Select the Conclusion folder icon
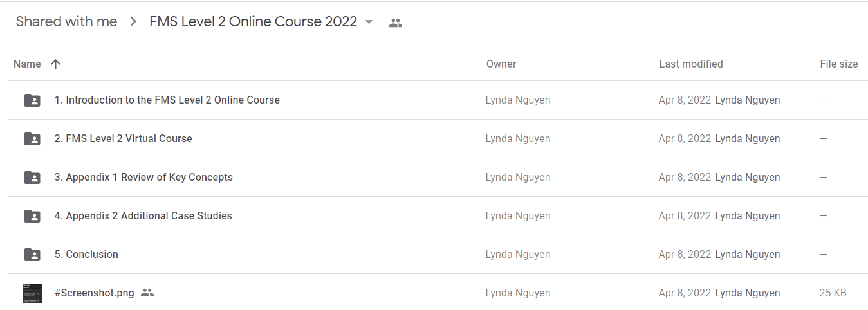 coord(32,255)
